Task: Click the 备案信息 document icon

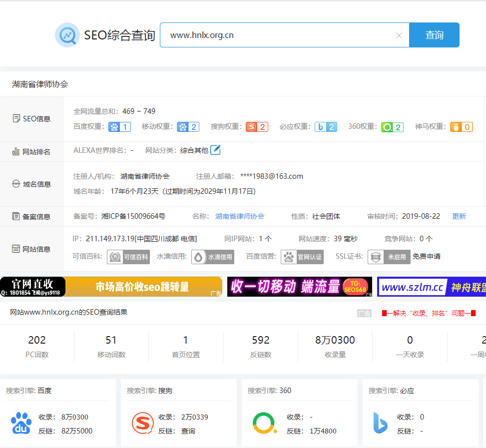Action: [x=16, y=216]
